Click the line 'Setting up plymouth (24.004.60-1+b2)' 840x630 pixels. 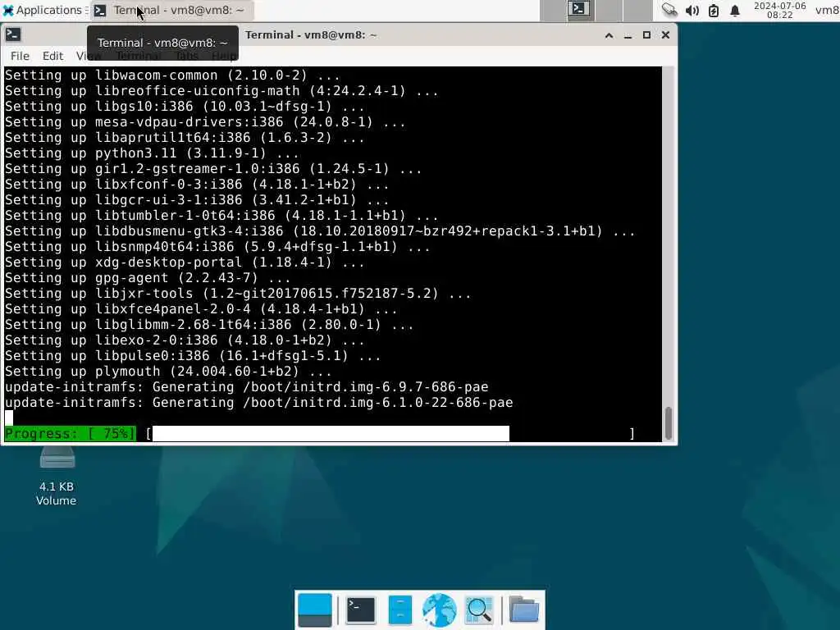168,372
